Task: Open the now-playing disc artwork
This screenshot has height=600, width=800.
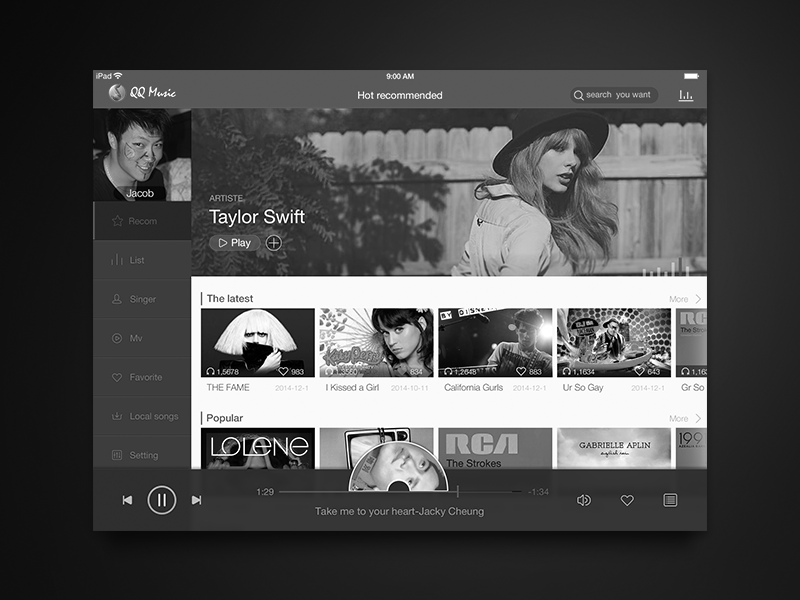Action: coord(398,467)
